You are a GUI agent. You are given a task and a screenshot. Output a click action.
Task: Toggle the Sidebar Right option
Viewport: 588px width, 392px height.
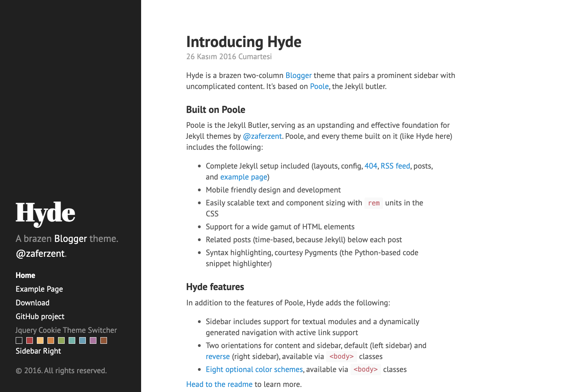38,351
